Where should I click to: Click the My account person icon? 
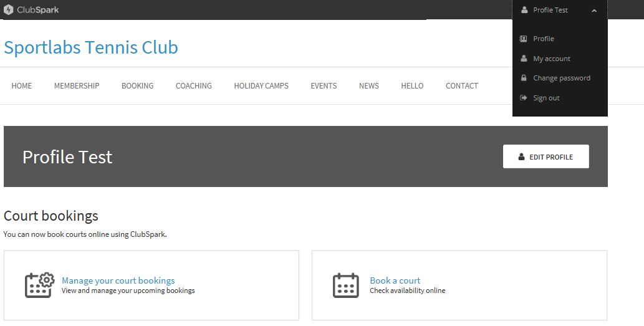[524, 59]
